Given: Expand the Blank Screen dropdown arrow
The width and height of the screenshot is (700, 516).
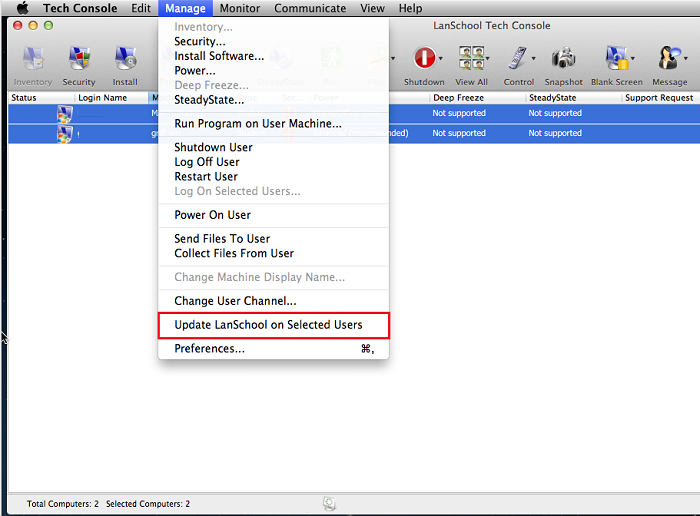Looking at the screenshot, I should (x=633, y=58).
